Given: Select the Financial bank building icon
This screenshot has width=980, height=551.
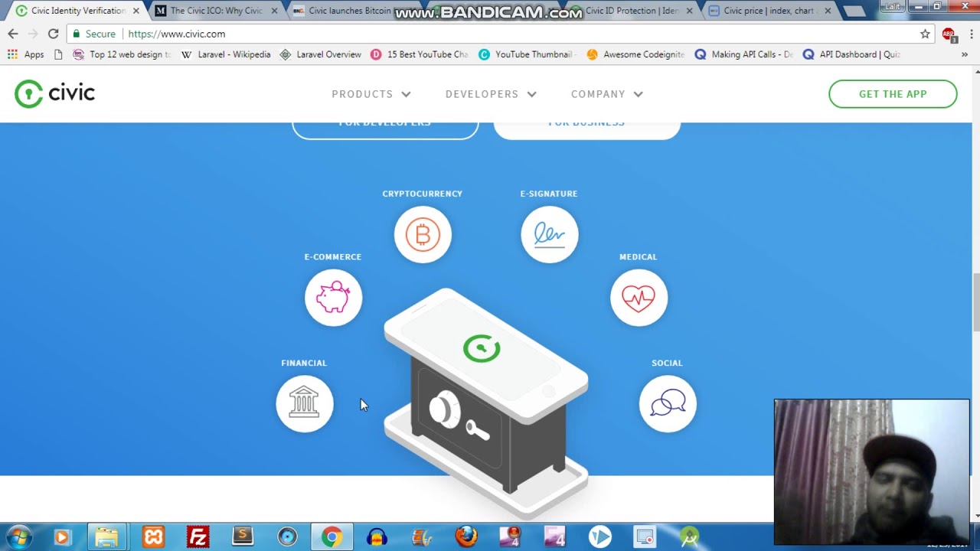Looking at the screenshot, I should pyautogui.click(x=305, y=403).
